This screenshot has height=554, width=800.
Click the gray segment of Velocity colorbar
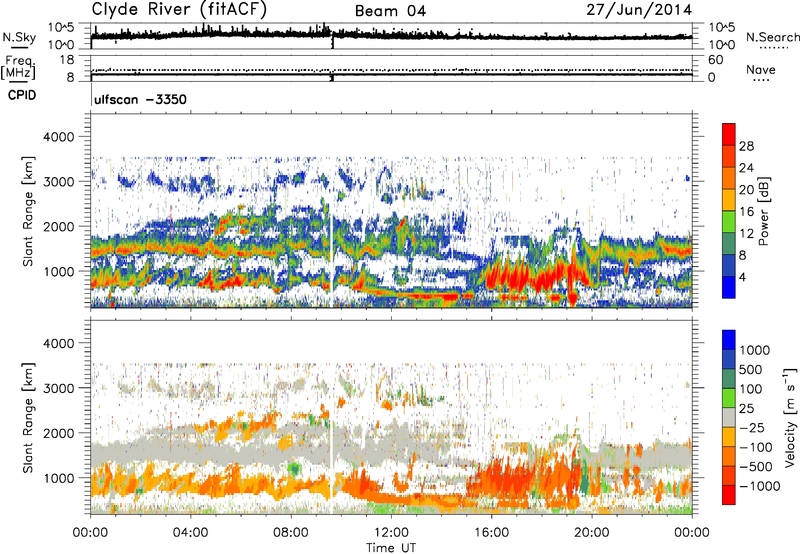tap(729, 417)
